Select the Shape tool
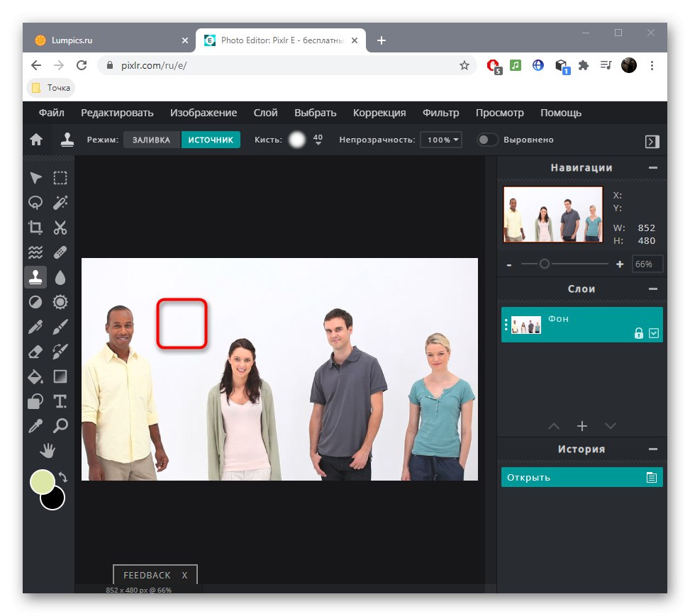690x616 pixels. click(x=35, y=401)
